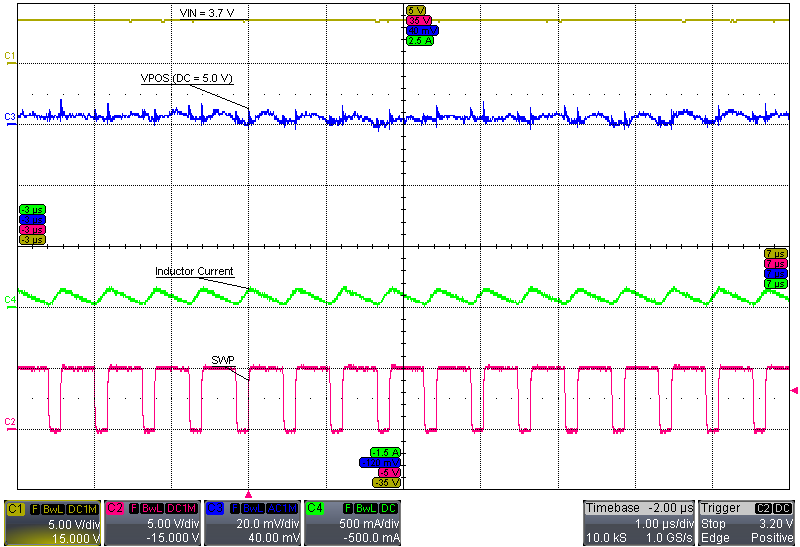
Task: Open the Timebase settings box
Action: click(638, 523)
